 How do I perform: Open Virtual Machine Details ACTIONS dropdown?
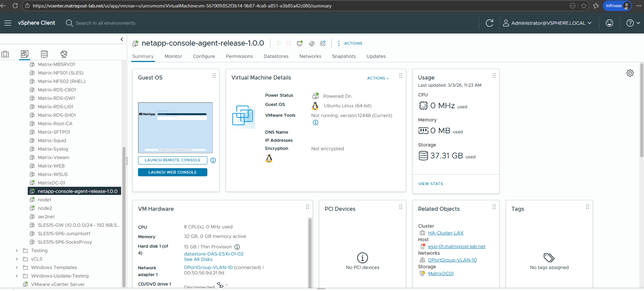tap(378, 78)
